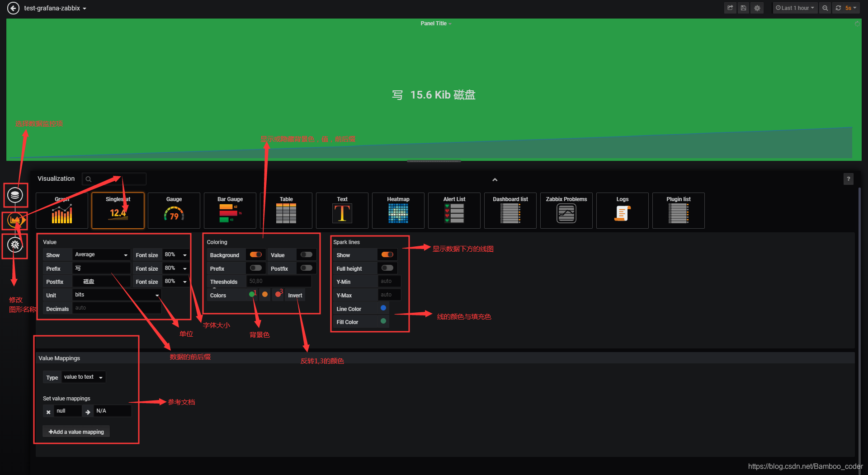This screenshot has height=475, width=868.
Task: Click the Value Prefix text field
Action: tap(101, 268)
